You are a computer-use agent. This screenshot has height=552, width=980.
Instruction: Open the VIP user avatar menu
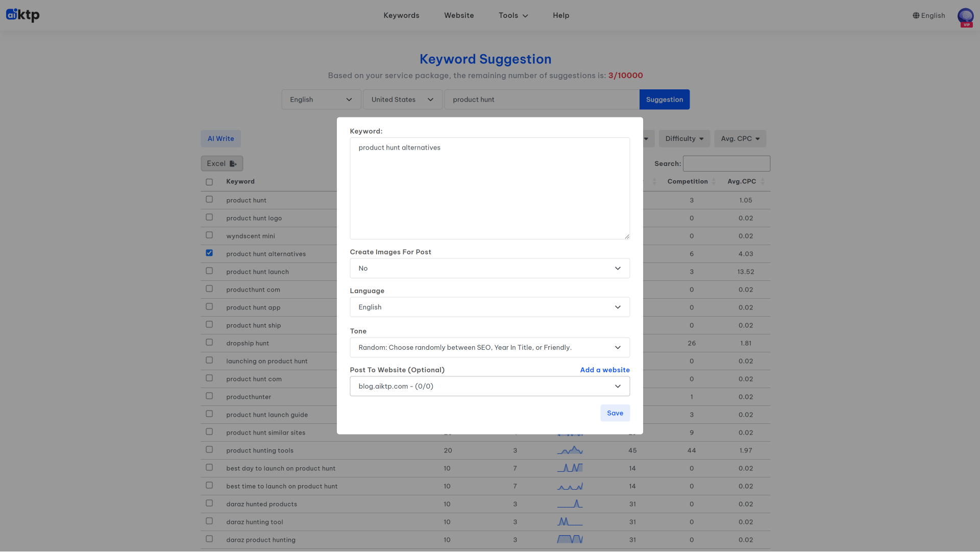click(965, 16)
